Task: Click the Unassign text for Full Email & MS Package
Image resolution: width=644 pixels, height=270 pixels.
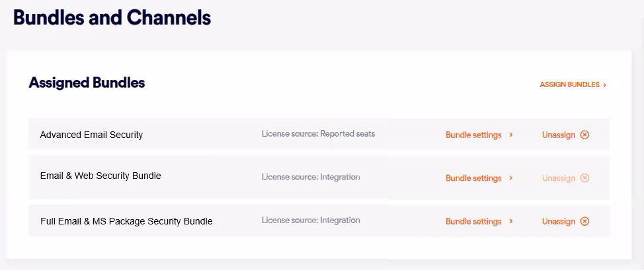Action: click(x=559, y=222)
